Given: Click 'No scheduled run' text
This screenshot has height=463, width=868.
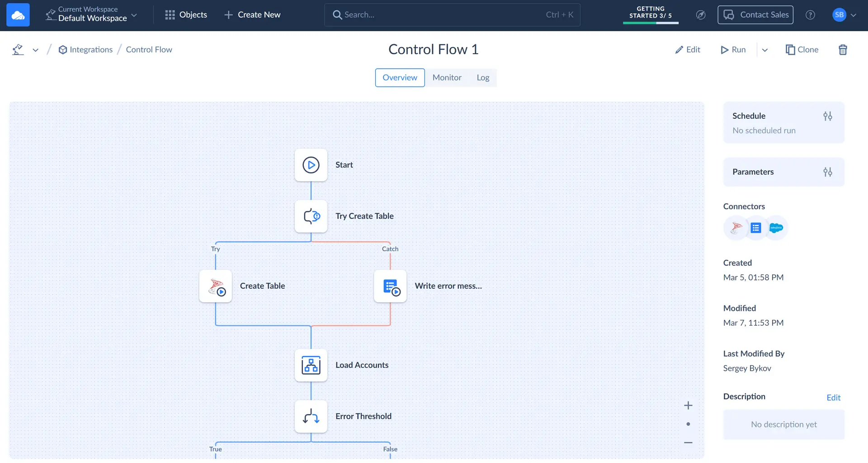Looking at the screenshot, I should coord(764,131).
